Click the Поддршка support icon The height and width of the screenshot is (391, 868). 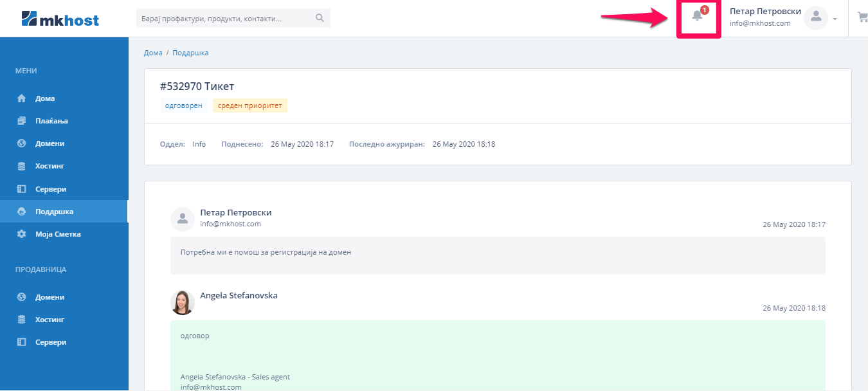tap(21, 212)
